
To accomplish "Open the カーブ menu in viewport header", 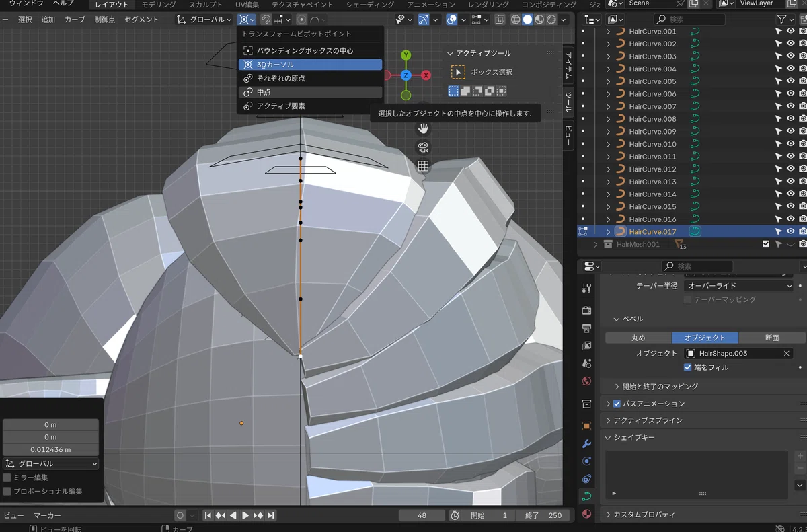I will tap(75, 20).
